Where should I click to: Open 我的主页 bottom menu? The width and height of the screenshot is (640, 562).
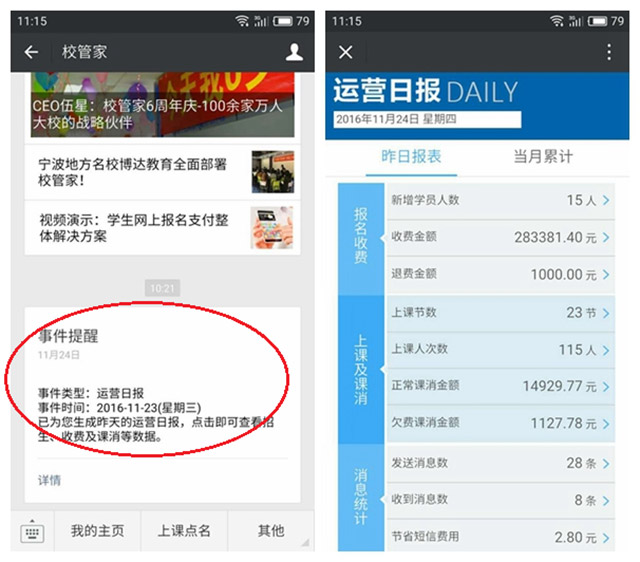click(97, 531)
